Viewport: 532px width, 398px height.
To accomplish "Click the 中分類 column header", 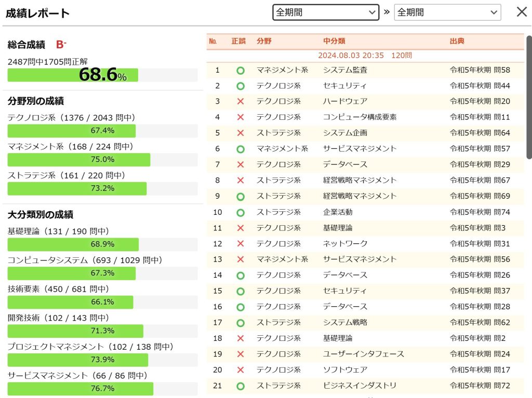I will point(334,41).
